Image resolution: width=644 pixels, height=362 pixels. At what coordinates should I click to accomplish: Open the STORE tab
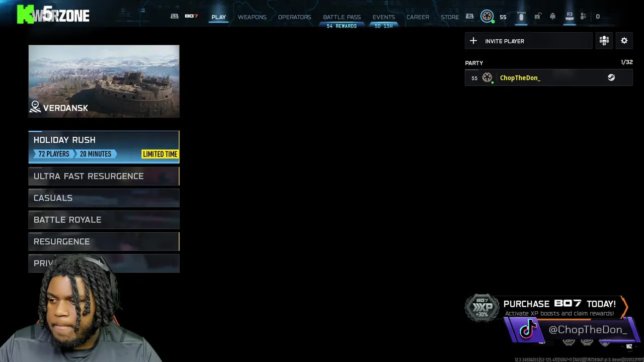click(450, 17)
